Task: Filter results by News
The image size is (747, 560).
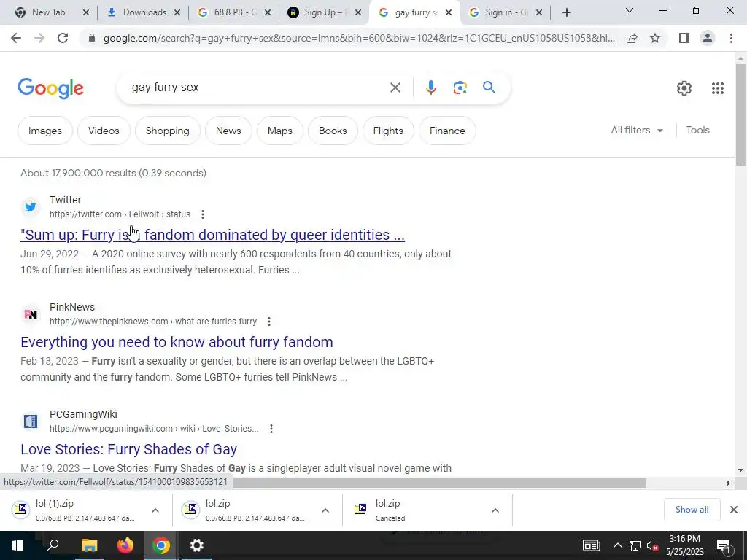Action: tap(228, 131)
